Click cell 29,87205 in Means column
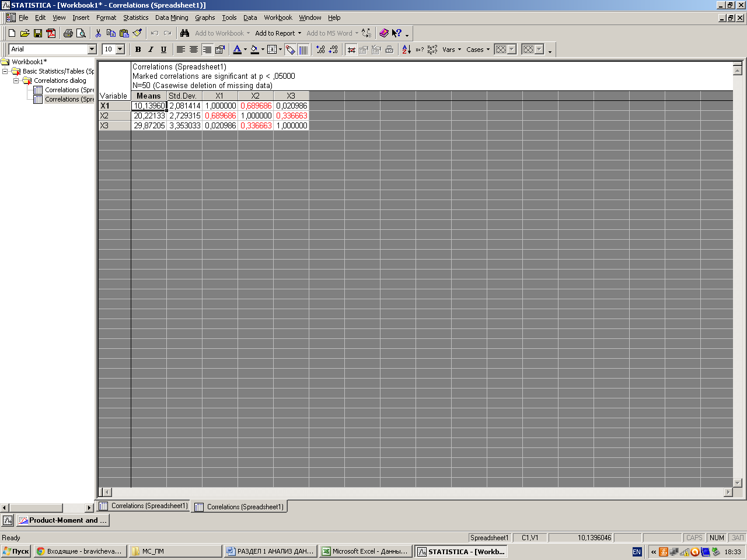The image size is (747, 560). click(x=149, y=125)
